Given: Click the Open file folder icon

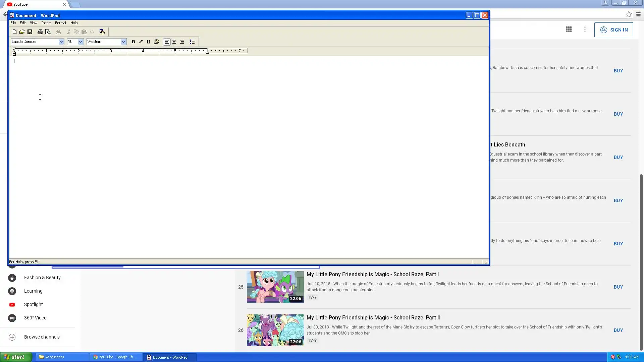Looking at the screenshot, I should coord(22,32).
